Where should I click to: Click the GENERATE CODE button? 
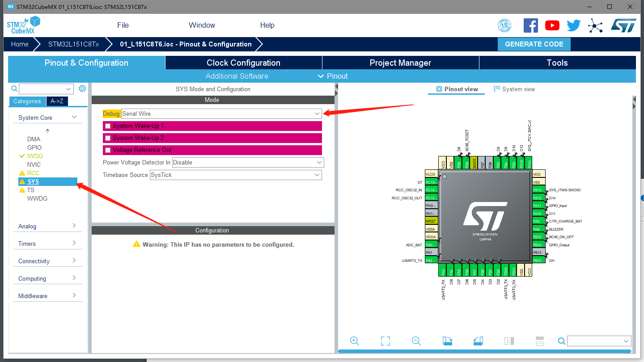click(534, 44)
